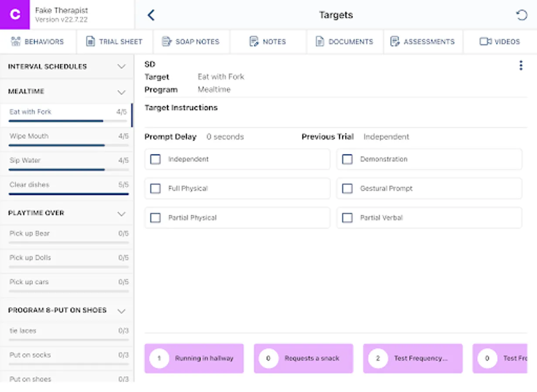Tap the Requests a snack counter button
This screenshot has width=537, height=392.
pos(303,358)
